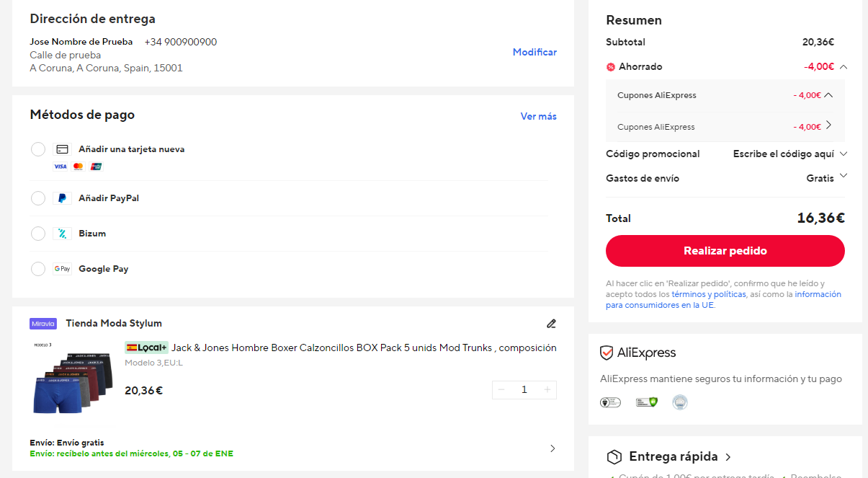Select the Añadir una tarjeta nueva radio button
The height and width of the screenshot is (478, 868).
38,149
